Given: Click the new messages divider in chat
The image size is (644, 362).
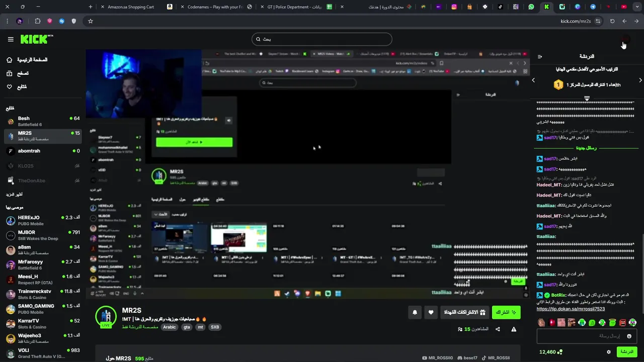Looking at the screenshot, I should click(x=586, y=148).
